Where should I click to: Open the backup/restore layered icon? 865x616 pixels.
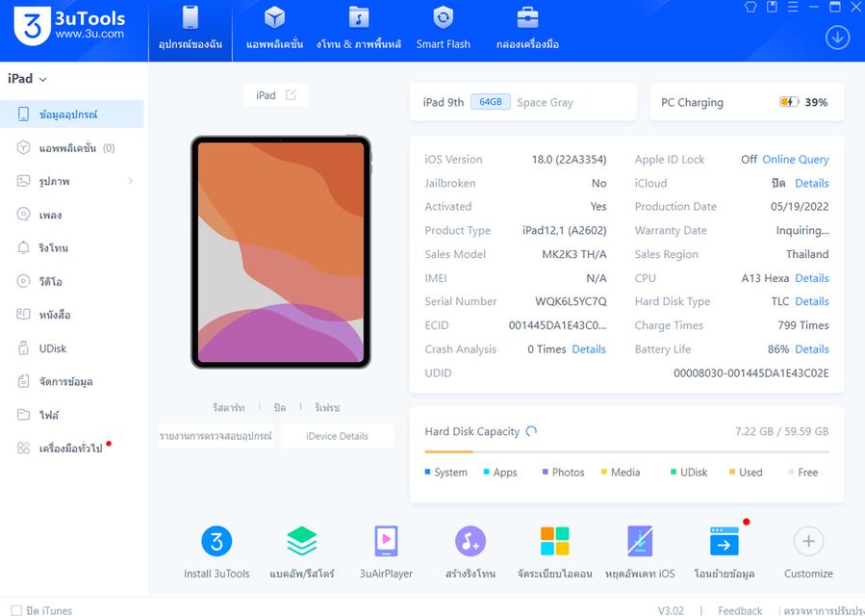pyautogui.click(x=301, y=542)
